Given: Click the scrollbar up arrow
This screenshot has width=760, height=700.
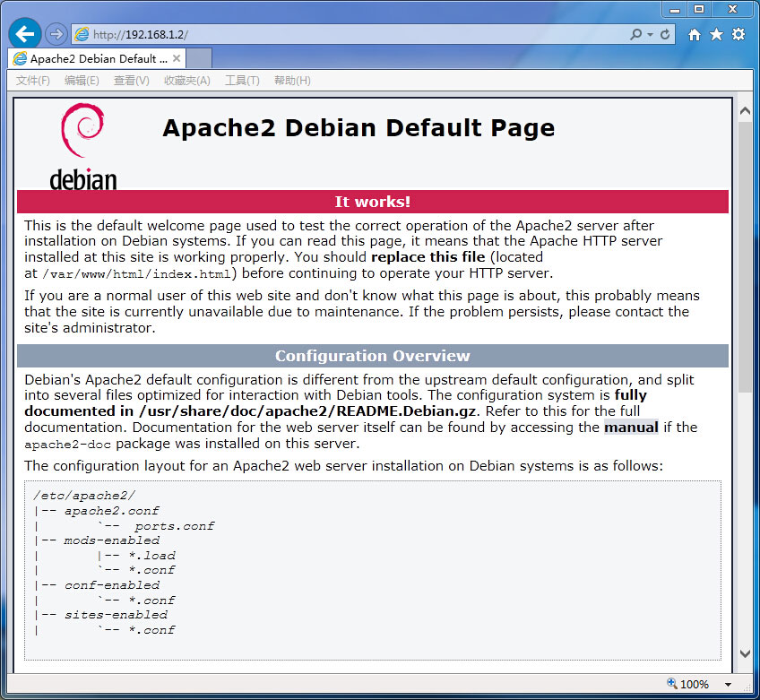Looking at the screenshot, I should point(745,111).
